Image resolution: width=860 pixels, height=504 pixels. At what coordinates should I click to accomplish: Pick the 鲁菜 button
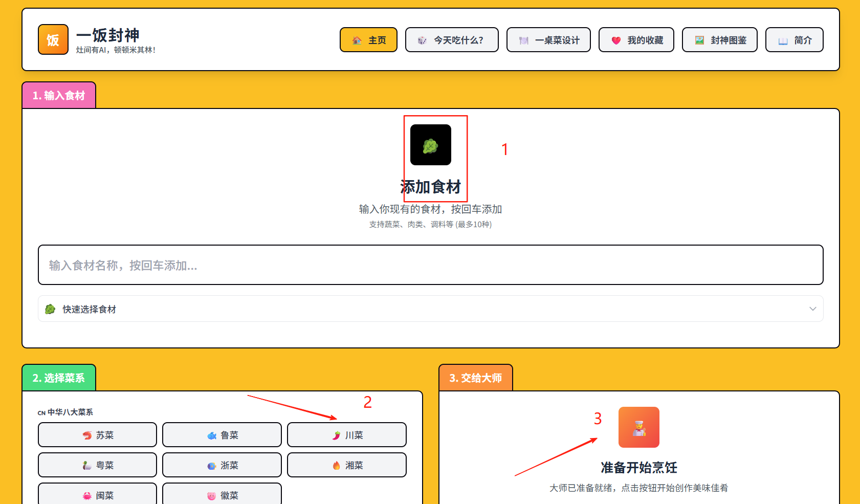tap(222, 435)
